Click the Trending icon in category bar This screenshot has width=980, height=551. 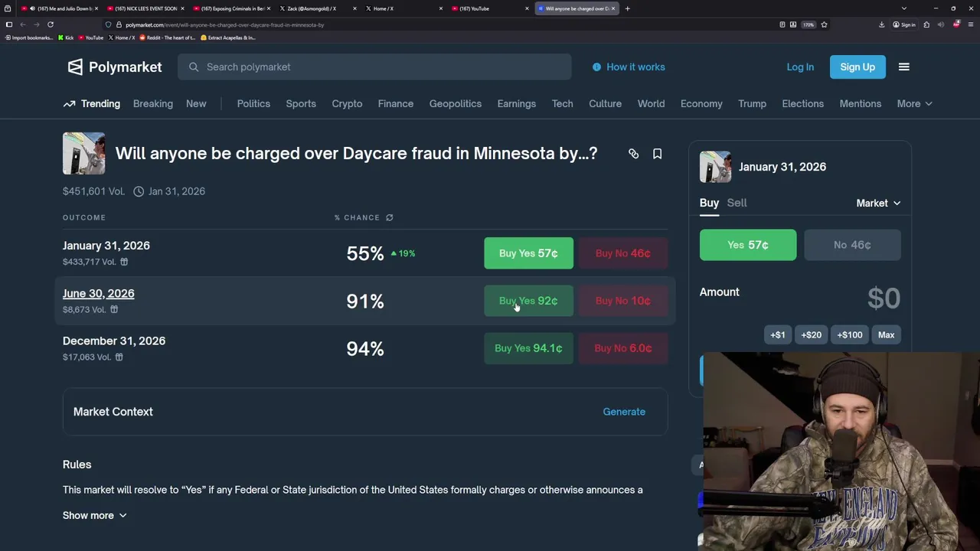pos(69,103)
